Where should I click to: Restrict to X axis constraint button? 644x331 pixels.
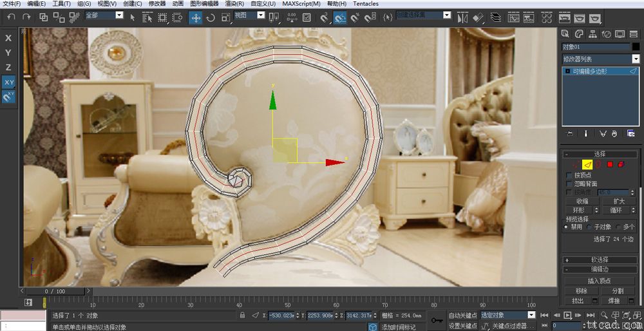pyautogui.click(x=8, y=38)
